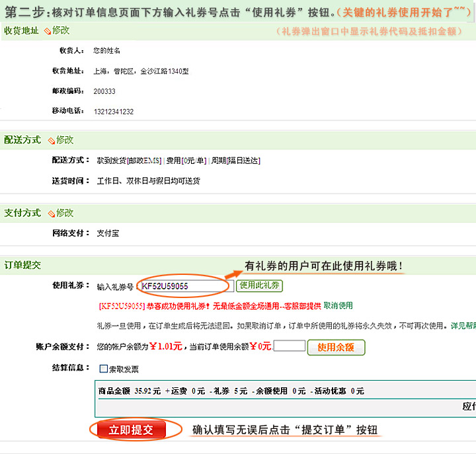Select the 收货地址 section header

click(21, 30)
